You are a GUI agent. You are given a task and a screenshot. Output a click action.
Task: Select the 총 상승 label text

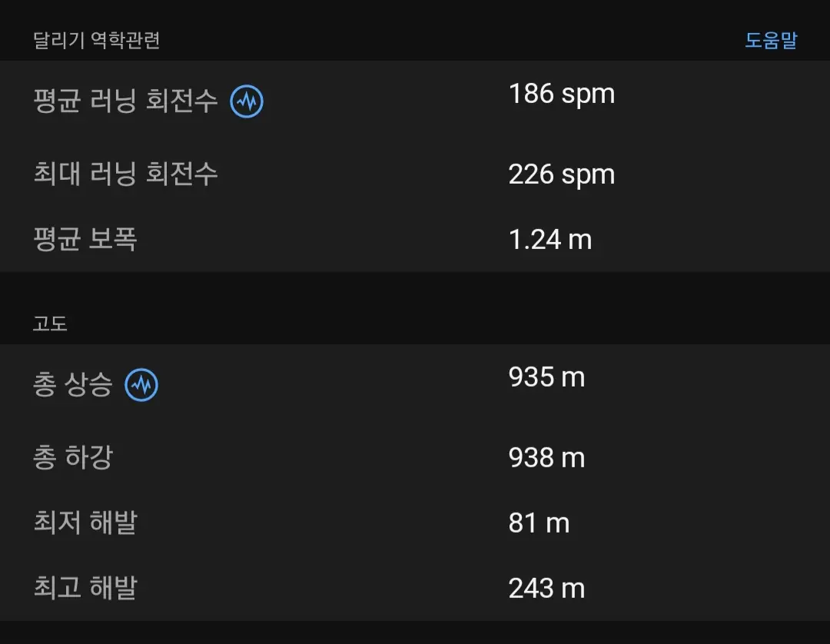(73, 385)
